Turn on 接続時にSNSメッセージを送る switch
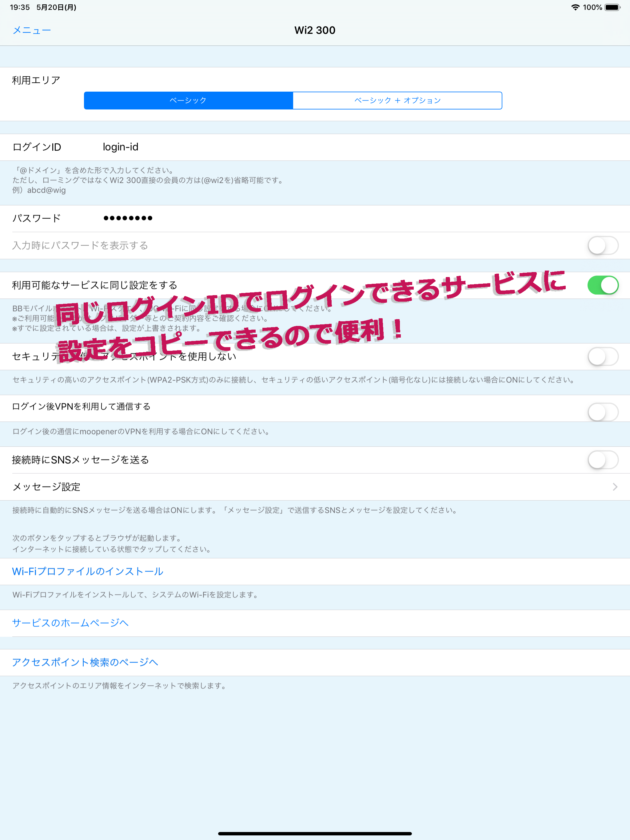The image size is (630, 840). pos(603,460)
